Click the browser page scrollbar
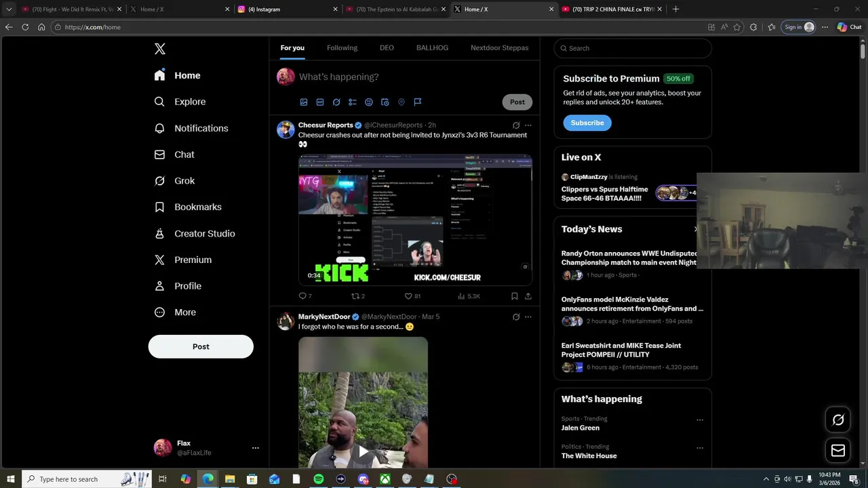 click(x=863, y=51)
